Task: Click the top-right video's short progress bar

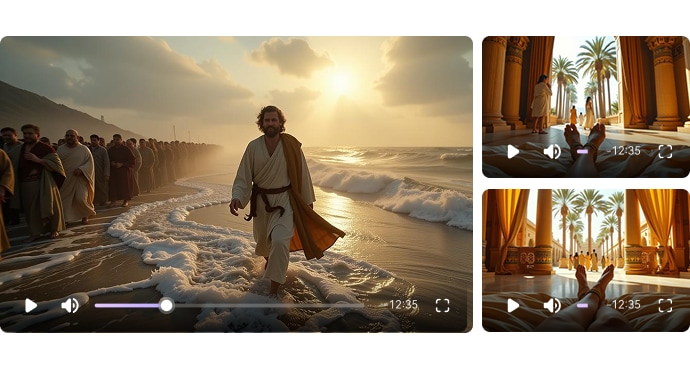Action: tap(582, 151)
